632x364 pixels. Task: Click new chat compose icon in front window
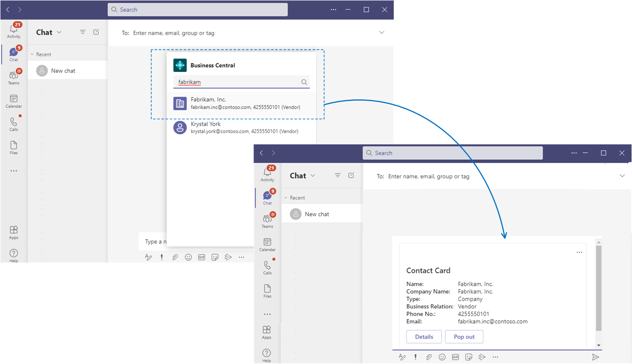(x=351, y=176)
